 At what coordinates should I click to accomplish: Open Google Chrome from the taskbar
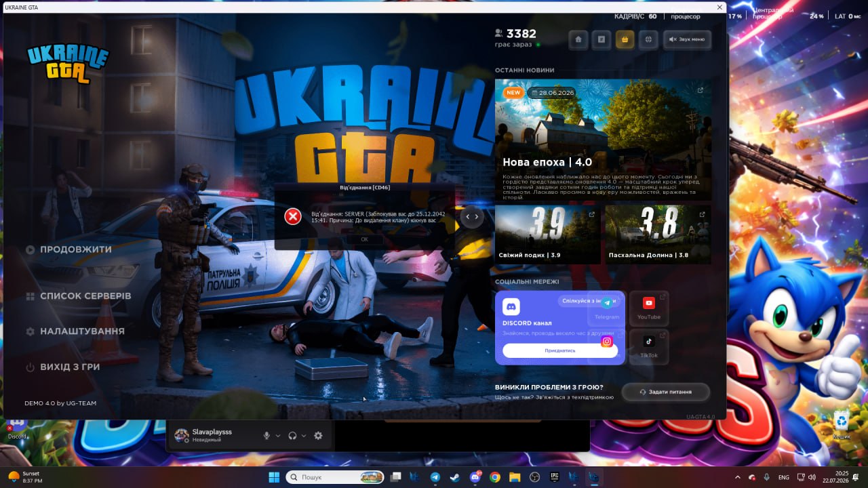coord(495,477)
